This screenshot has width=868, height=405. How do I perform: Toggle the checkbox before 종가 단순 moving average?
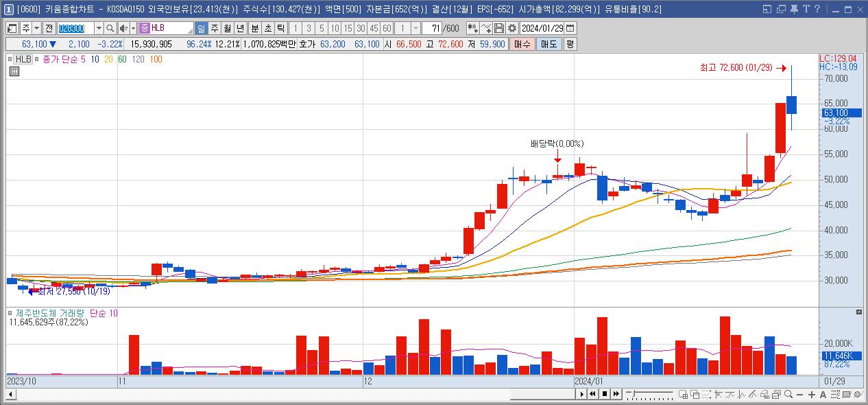[x=38, y=60]
